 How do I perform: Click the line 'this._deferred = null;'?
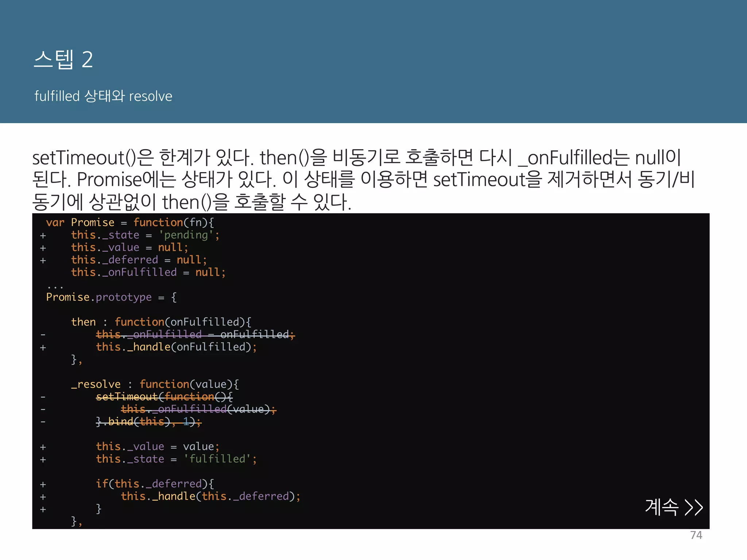(x=139, y=260)
